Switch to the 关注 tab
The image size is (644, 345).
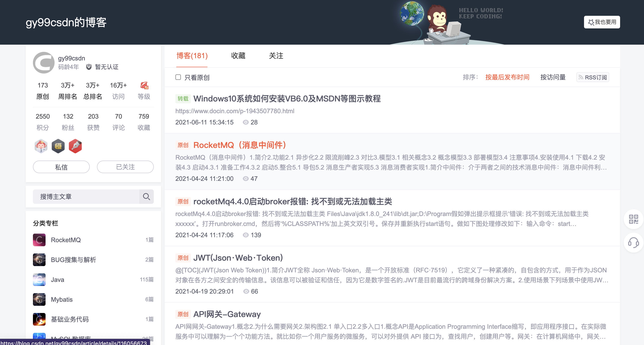276,56
